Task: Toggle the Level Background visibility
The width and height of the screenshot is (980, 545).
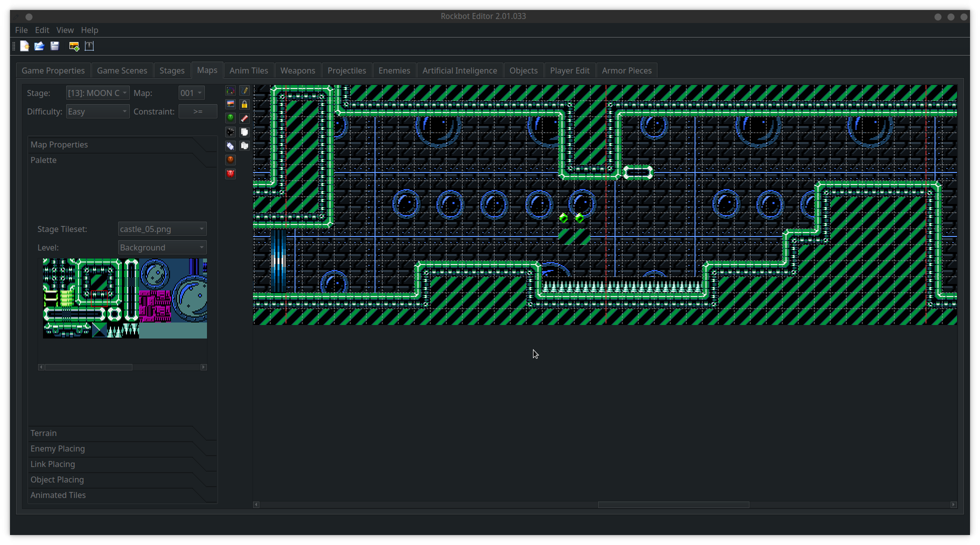Action: click(230, 104)
